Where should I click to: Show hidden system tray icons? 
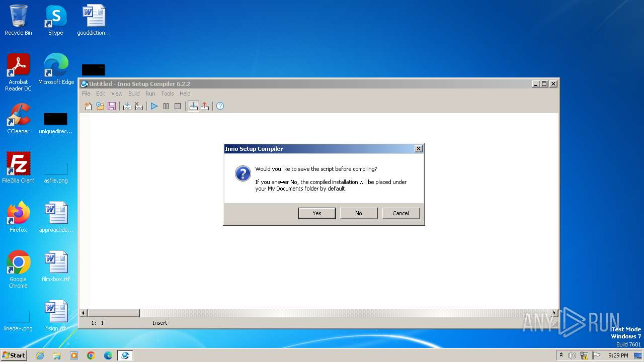[561, 355]
